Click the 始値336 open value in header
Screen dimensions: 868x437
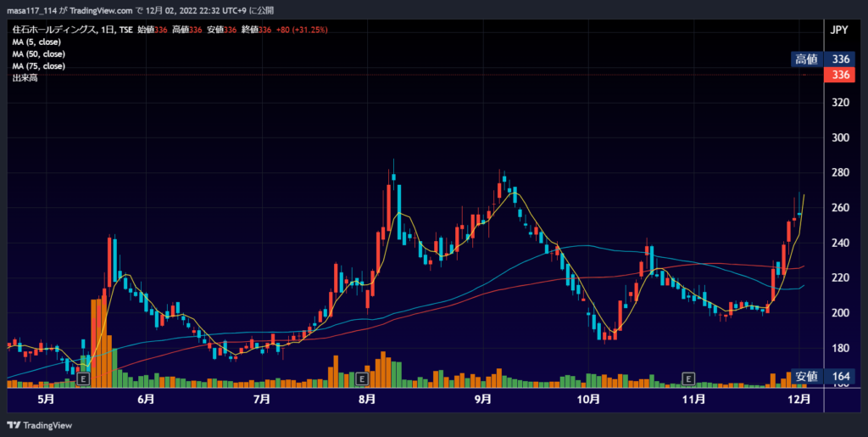click(x=153, y=30)
